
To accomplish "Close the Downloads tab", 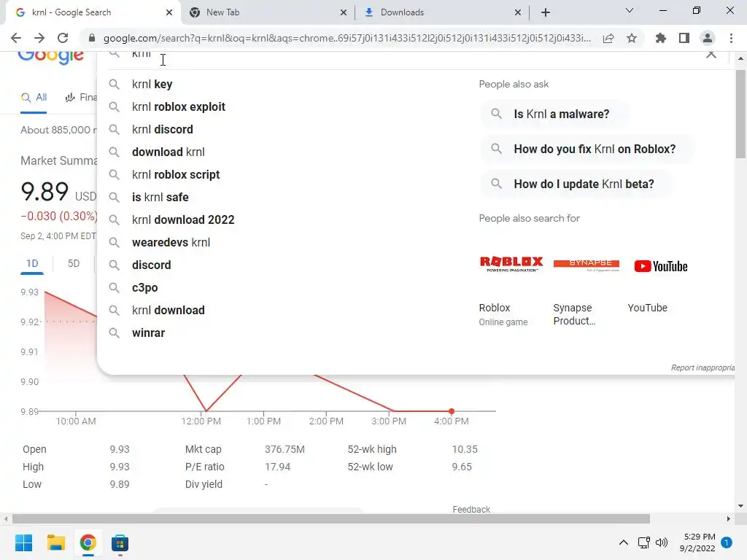I will pyautogui.click(x=518, y=12).
